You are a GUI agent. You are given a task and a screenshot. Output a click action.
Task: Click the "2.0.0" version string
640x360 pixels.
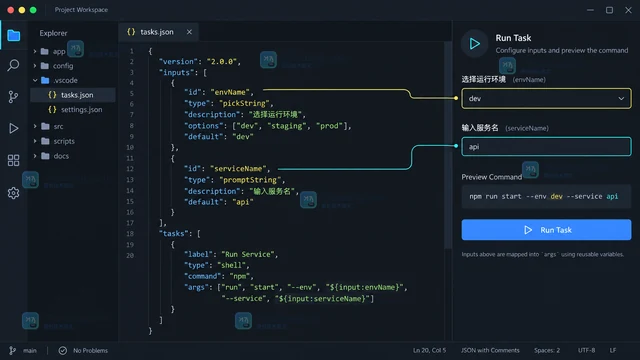click(x=222, y=62)
